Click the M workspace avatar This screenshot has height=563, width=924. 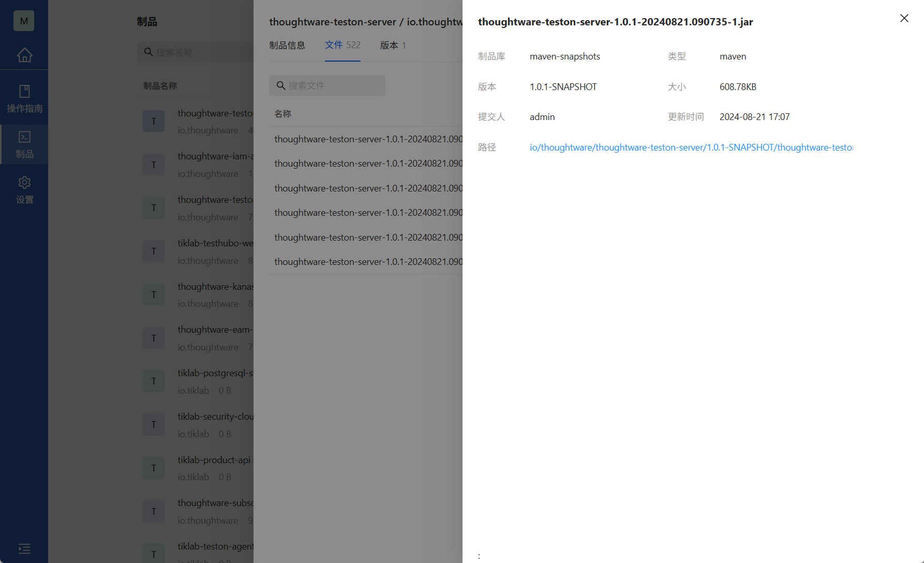[24, 21]
